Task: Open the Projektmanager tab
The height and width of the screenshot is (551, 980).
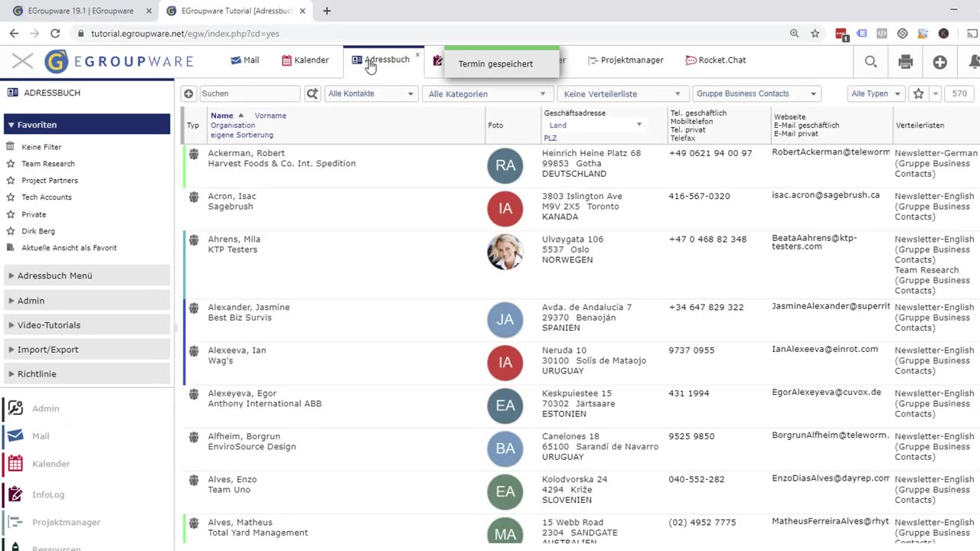Action: coord(626,60)
